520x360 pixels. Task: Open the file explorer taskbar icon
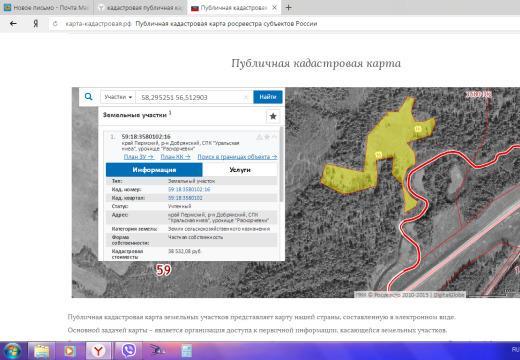[x=41, y=351]
